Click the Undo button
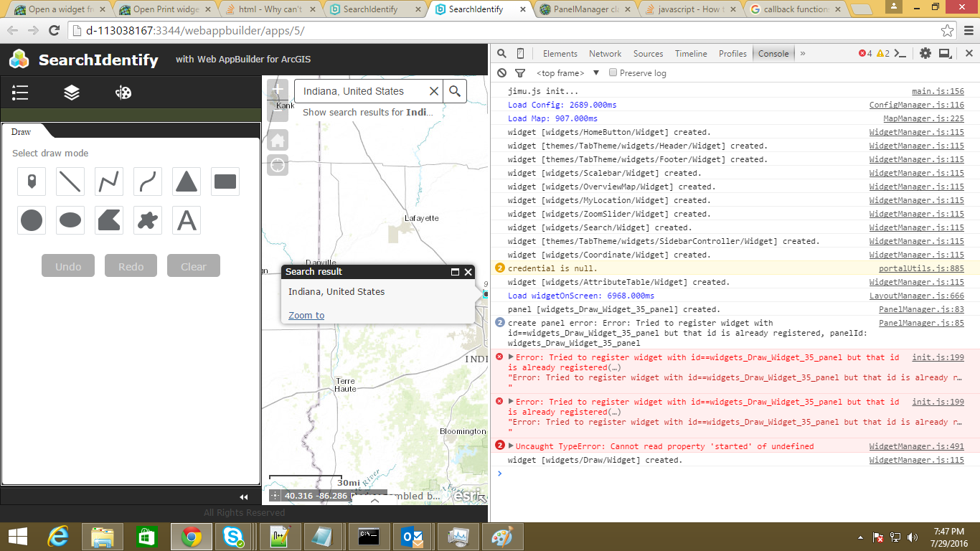 coord(69,266)
